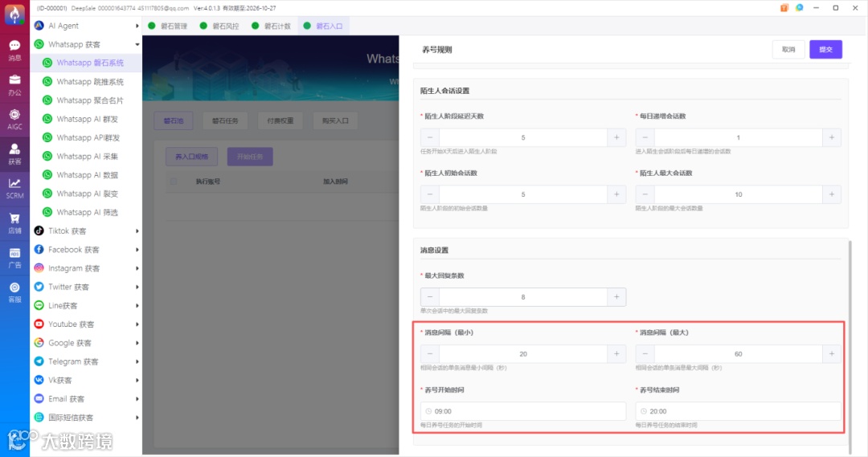
Task: Click the 取消 cancel button
Action: pyautogui.click(x=788, y=49)
